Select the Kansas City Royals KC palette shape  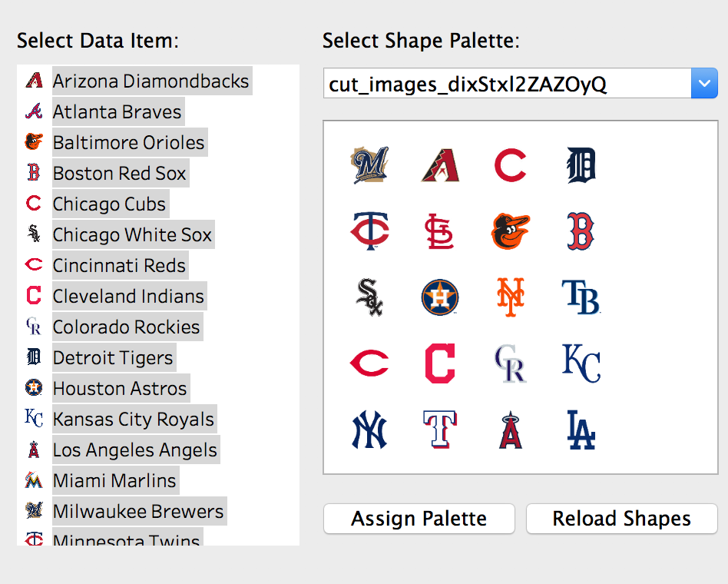coord(581,363)
